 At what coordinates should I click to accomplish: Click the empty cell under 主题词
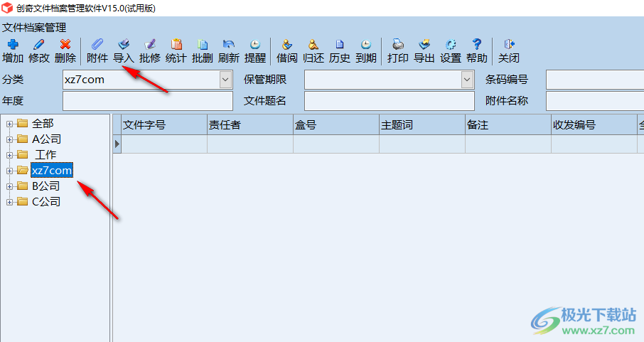click(x=422, y=144)
